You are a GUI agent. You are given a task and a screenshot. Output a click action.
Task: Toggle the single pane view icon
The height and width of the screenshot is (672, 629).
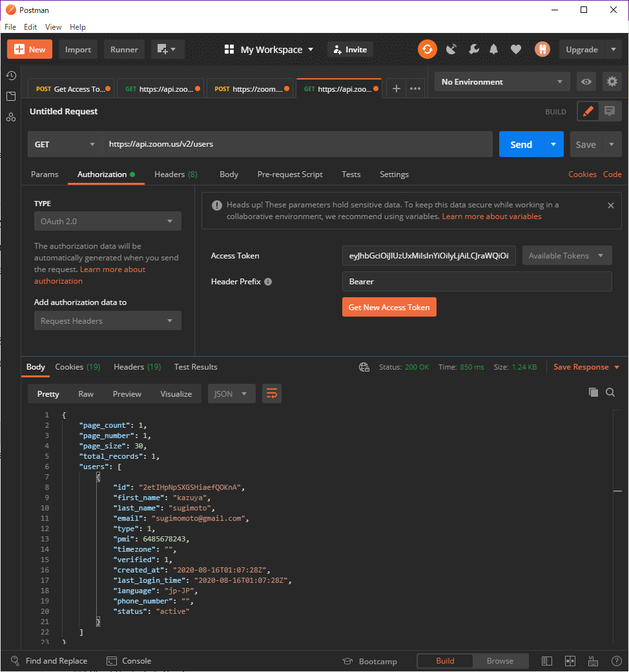point(547,661)
